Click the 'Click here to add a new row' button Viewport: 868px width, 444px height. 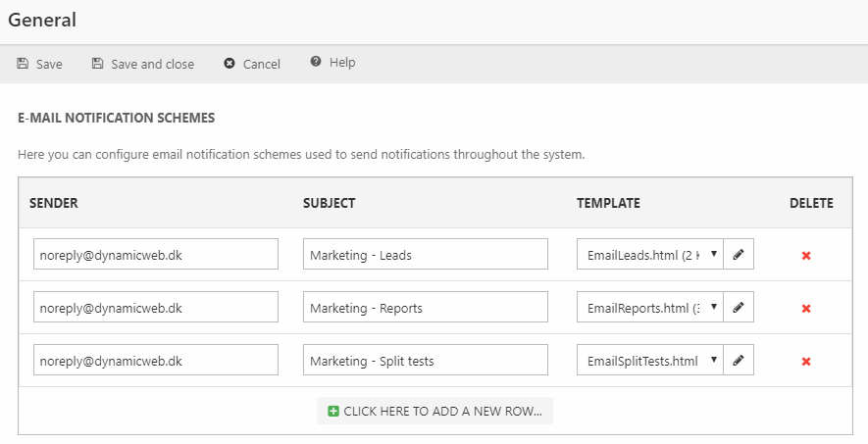[434, 412]
